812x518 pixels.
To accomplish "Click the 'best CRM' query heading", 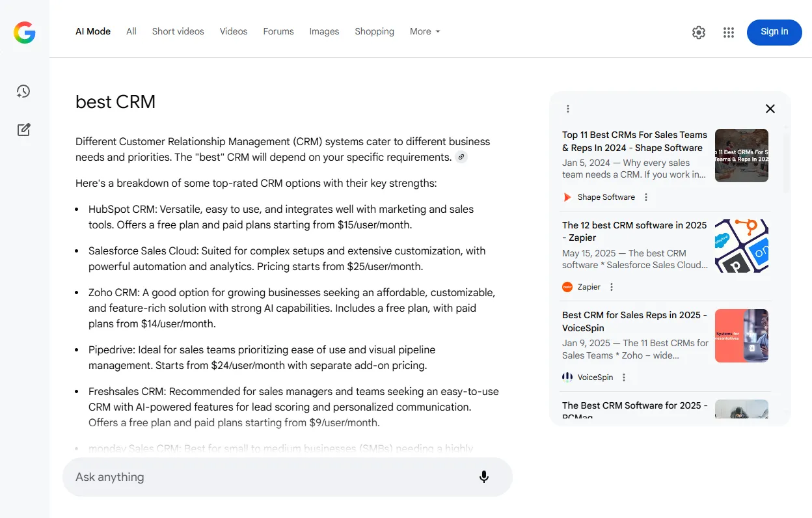I will click(x=115, y=102).
